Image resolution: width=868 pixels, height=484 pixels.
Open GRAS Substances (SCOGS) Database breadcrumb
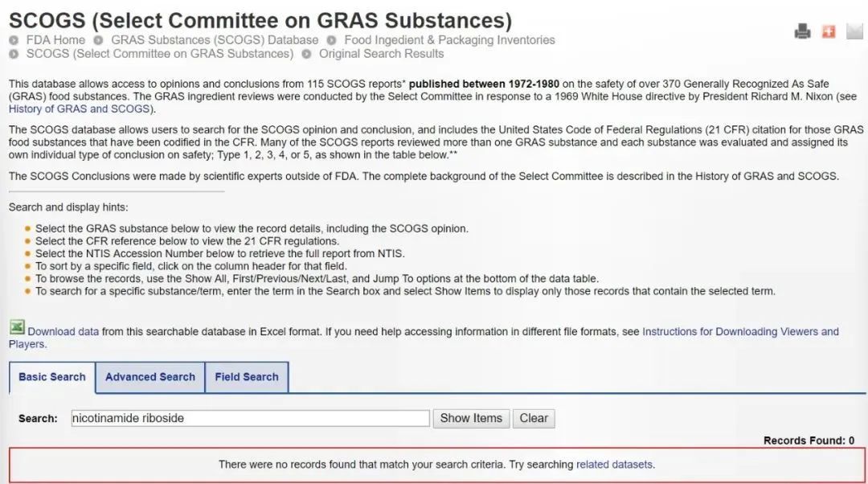click(215, 40)
